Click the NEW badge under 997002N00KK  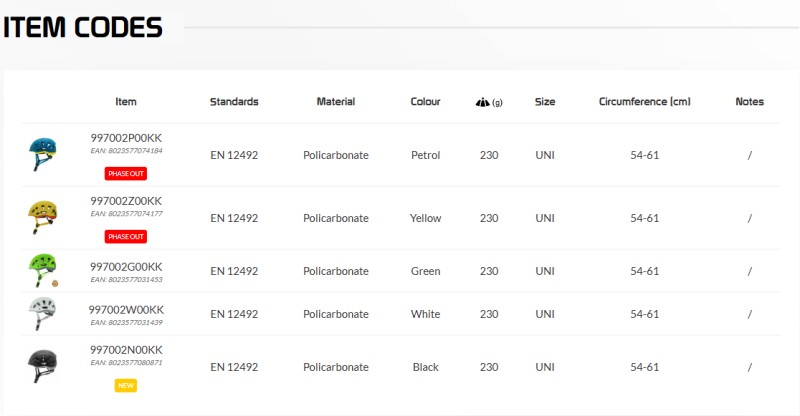(x=126, y=386)
